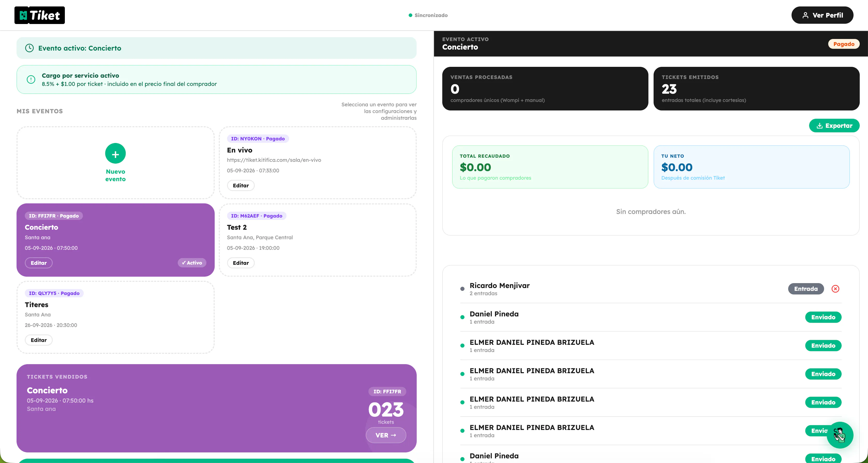Remove Ricardo Menjivar with red X icon

pyautogui.click(x=835, y=289)
